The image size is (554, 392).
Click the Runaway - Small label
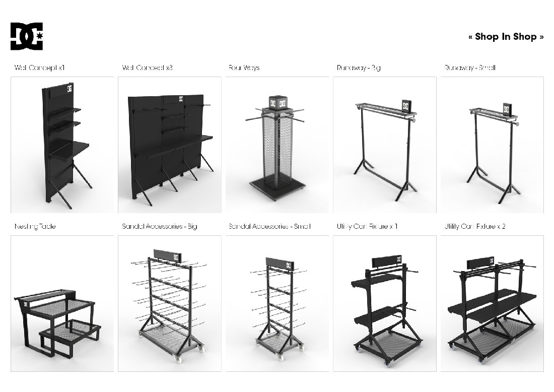(470, 68)
